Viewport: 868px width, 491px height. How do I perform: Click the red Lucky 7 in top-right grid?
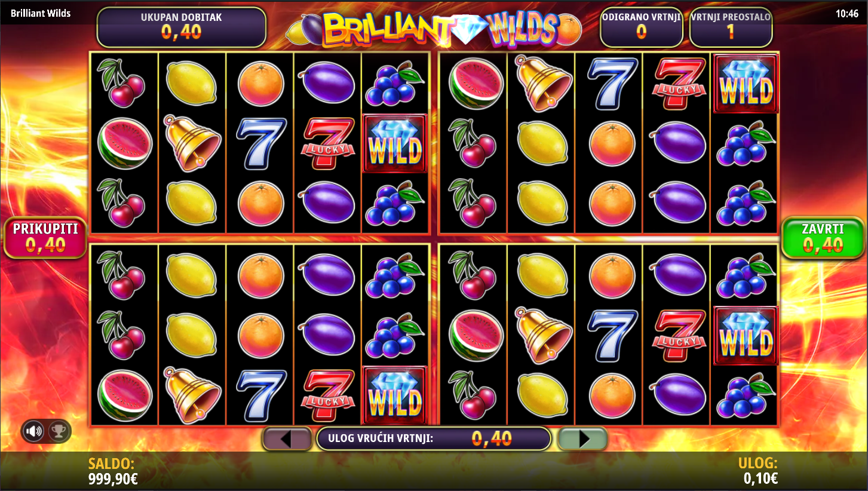679,83
